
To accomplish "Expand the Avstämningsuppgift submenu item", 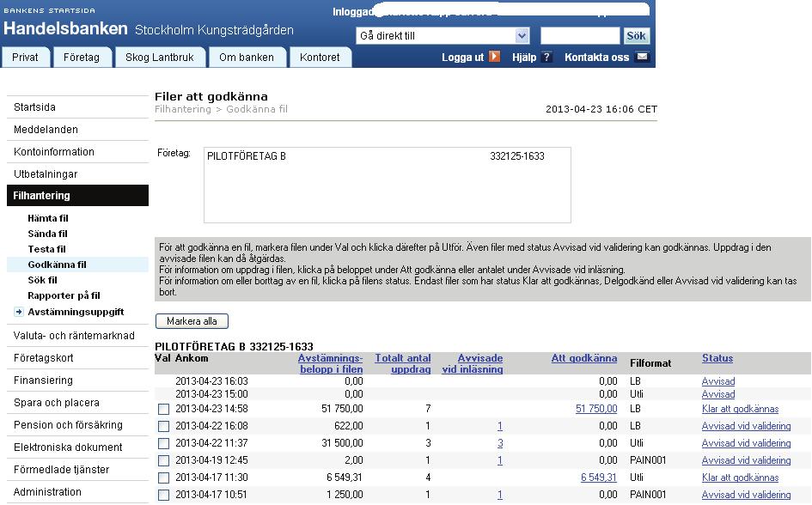I will tap(76, 312).
